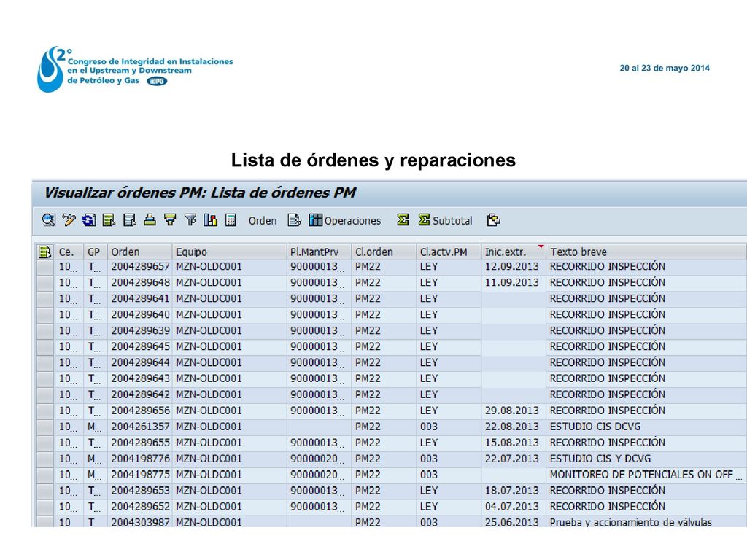
Task: Click the select-all icon in table header corner
Action: click(x=44, y=252)
